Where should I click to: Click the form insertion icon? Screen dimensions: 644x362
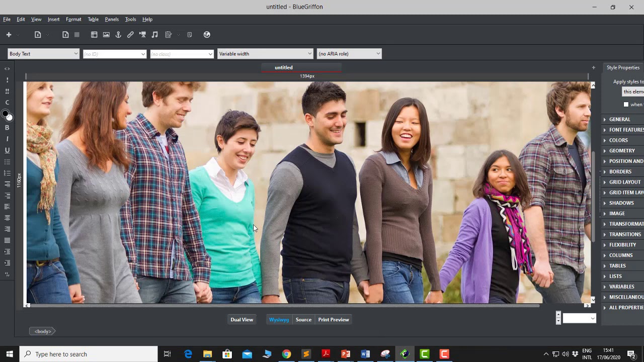click(168, 35)
